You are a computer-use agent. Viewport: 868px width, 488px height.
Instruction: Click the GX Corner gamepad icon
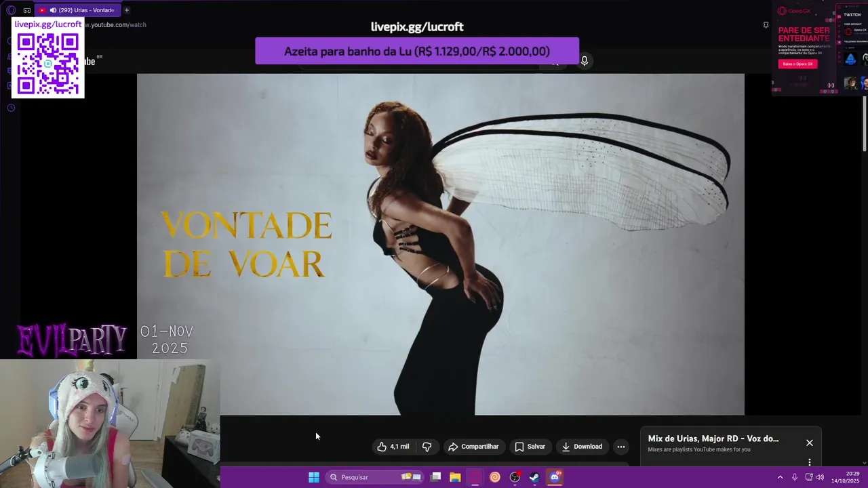(27, 10)
